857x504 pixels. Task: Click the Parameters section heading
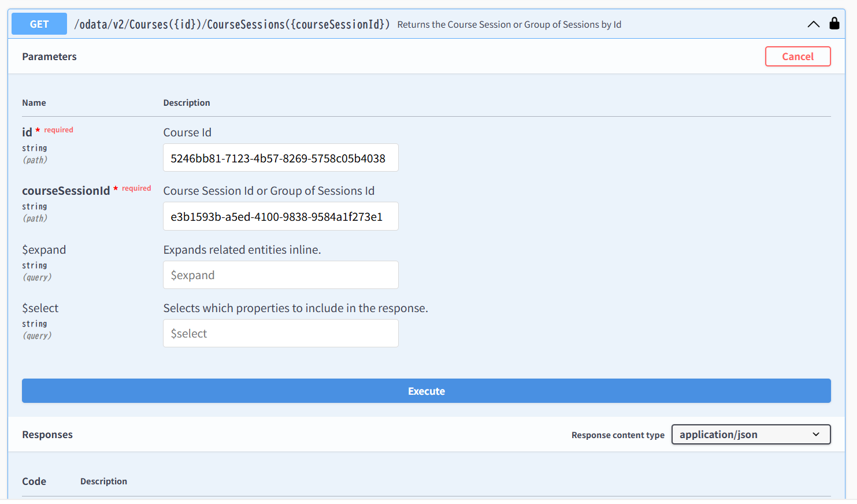(49, 57)
